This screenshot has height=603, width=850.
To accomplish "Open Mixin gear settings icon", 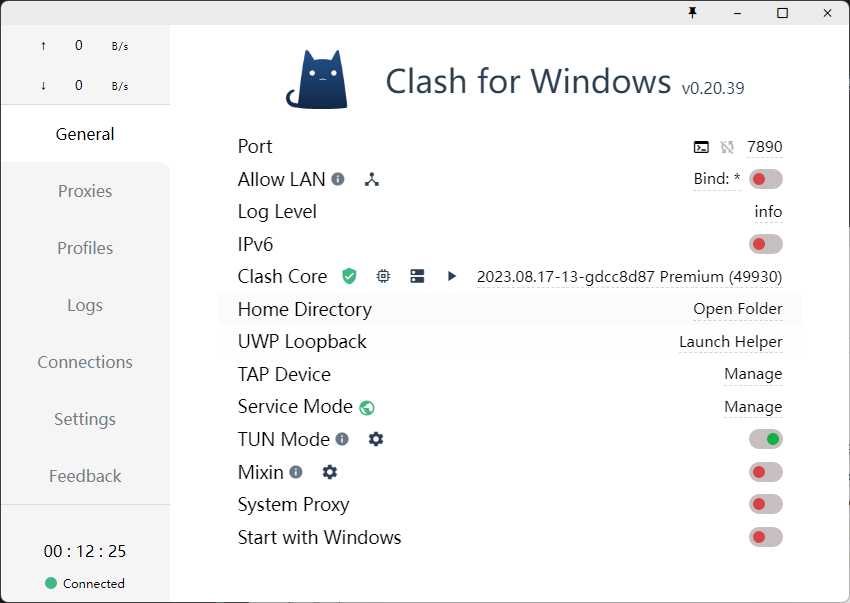I will (x=330, y=472).
